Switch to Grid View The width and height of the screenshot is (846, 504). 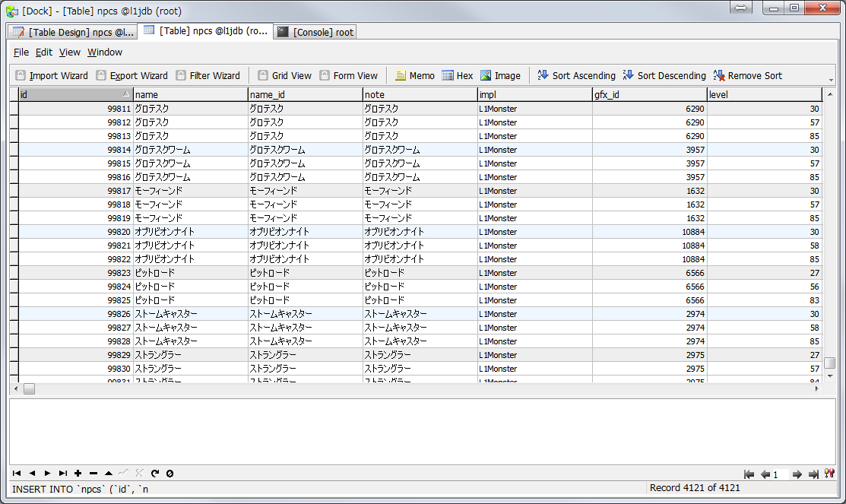(284, 75)
